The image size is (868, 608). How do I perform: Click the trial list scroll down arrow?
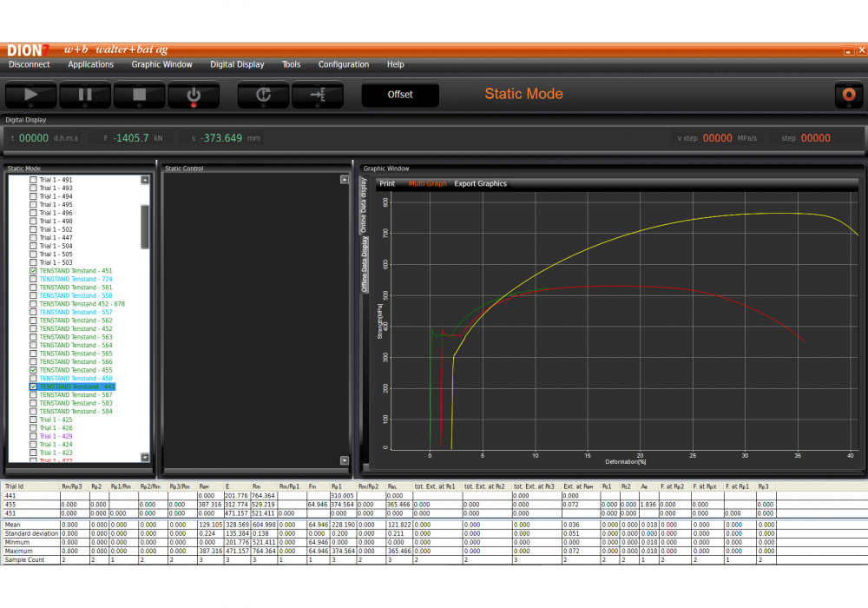pos(145,458)
